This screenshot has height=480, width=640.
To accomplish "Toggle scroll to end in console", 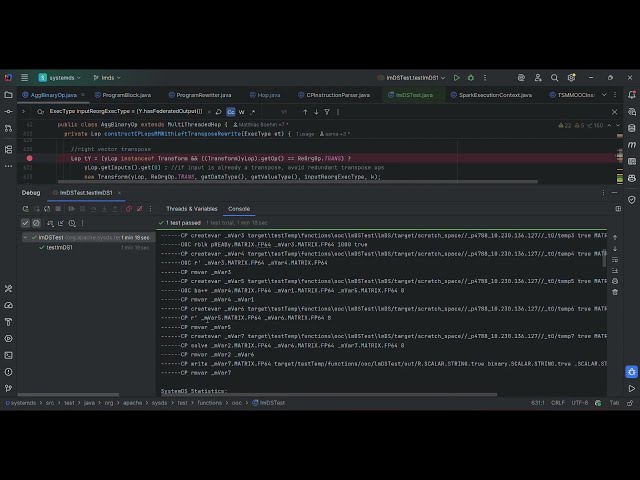I will (x=615, y=271).
